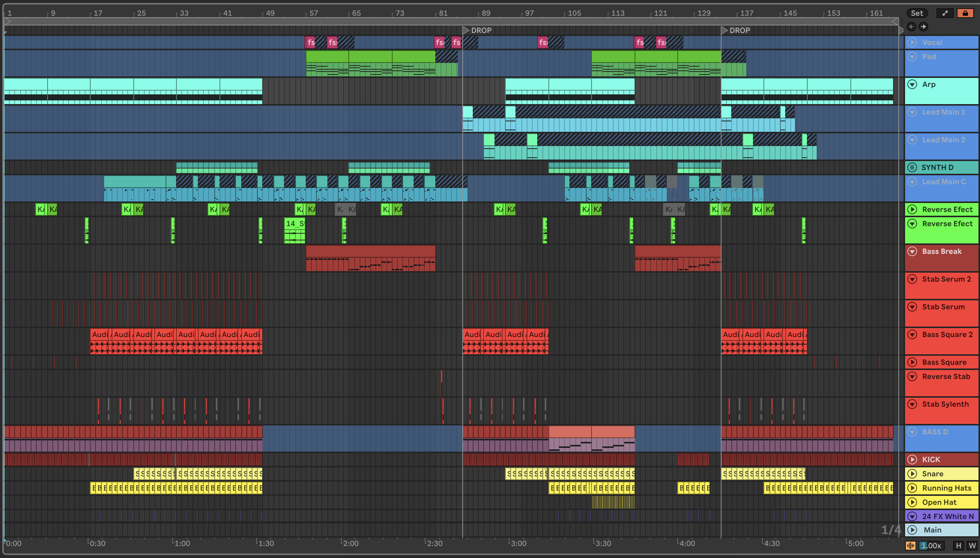The image size is (980, 558).
Task: Toggle the orange waveform optimize icon
Action: [911, 545]
